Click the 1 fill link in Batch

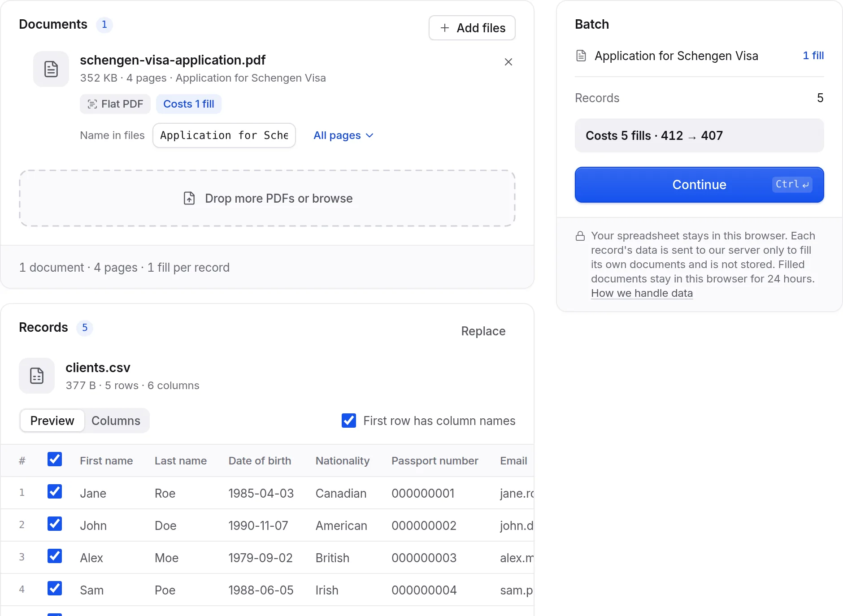813,56
